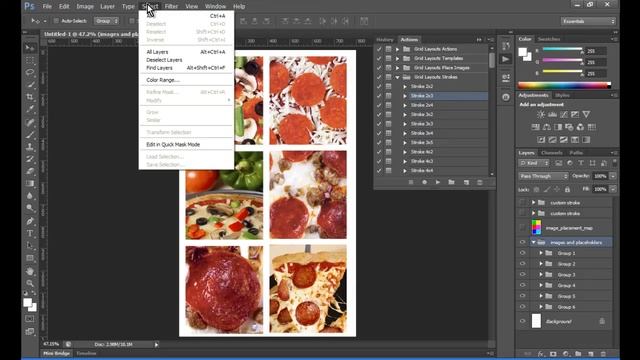
Task: Add Levels adjustment
Action: click(552, 115)
